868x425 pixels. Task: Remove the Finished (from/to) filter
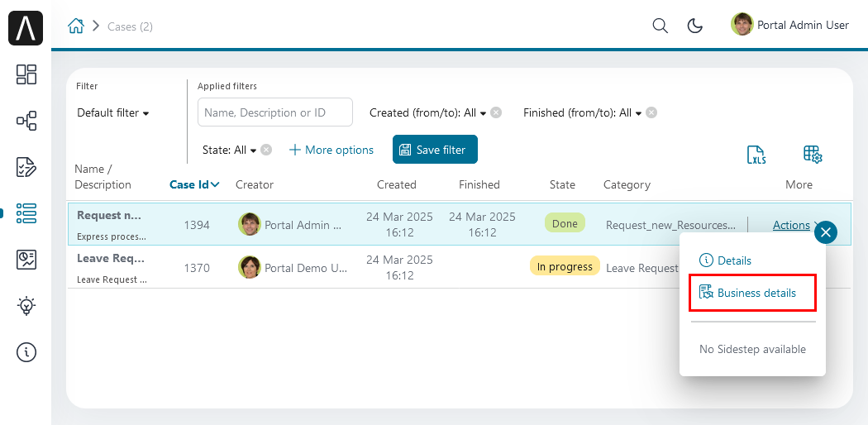(651, 113)
